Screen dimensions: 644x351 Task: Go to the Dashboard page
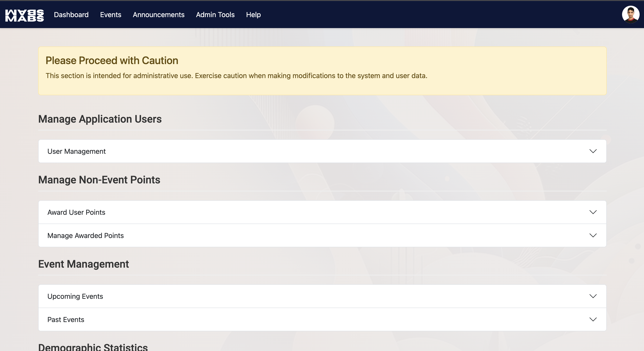pos(71,15)
